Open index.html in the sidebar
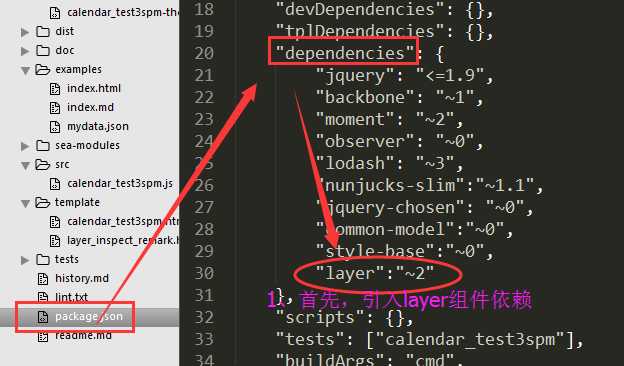624x366 pixels. pyautogui.click(x=94, y=88)
